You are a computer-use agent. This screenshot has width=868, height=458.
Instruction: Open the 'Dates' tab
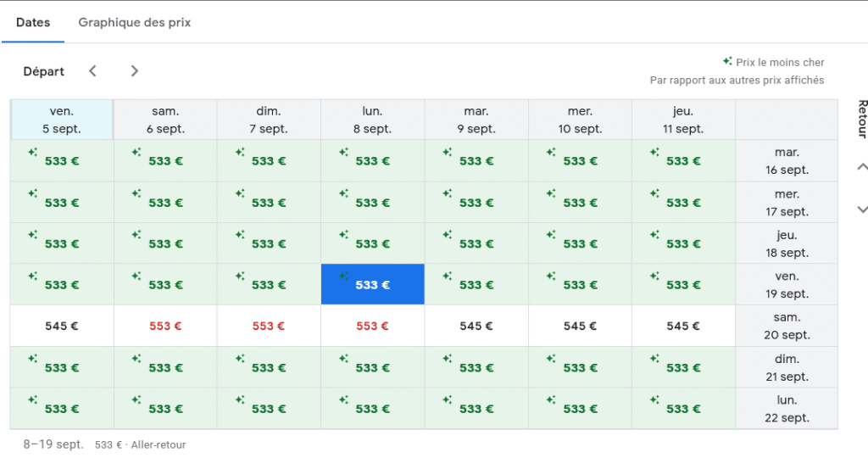point(33,23)
